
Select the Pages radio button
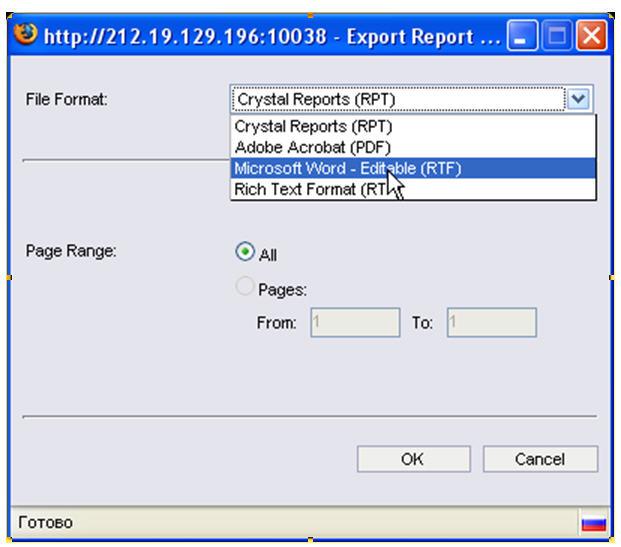[245, 286]
